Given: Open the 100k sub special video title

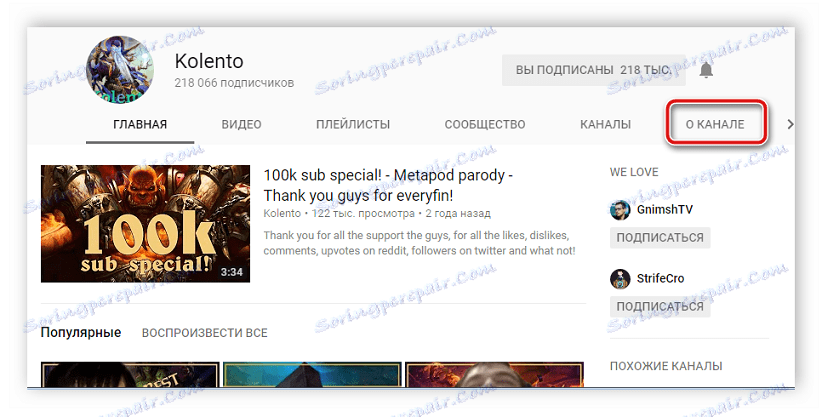Looking at the screenshot, I should tap(388, 185).
